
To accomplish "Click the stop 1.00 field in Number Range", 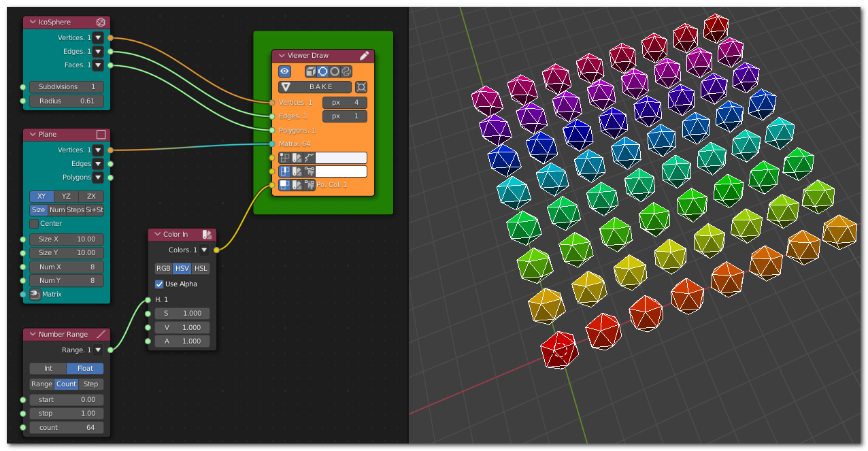I will pyautogui.click(x=67, y=414).
